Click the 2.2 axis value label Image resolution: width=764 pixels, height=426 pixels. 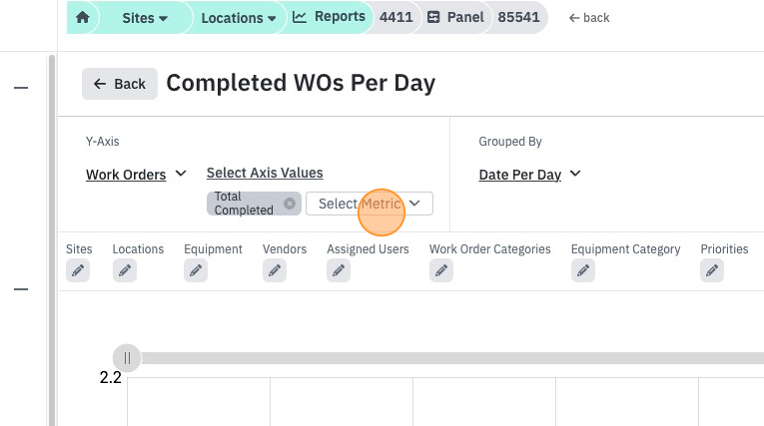point(111,377)
